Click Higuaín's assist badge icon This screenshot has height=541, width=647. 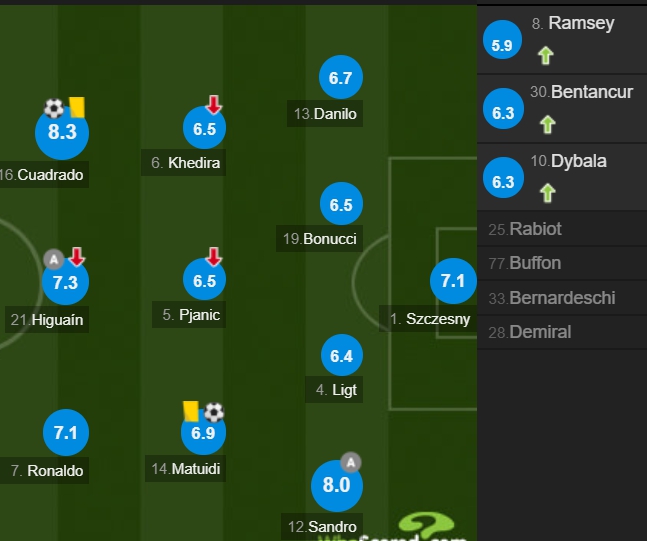tap(54, 260)
